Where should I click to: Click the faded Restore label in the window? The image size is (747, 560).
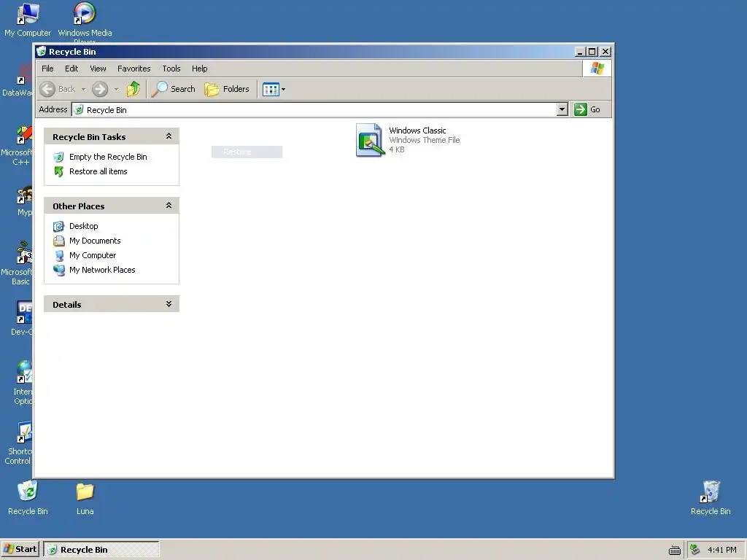click(237, 152)
